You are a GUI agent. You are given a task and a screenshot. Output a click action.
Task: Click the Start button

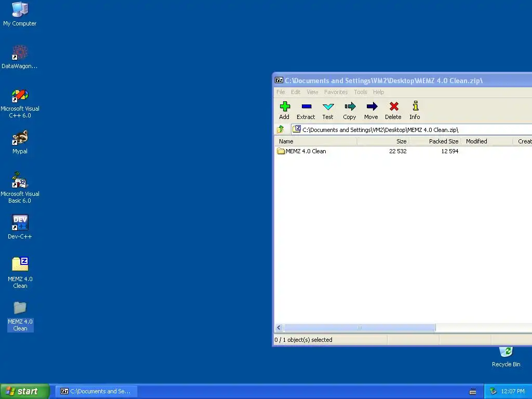click(25, 391)
